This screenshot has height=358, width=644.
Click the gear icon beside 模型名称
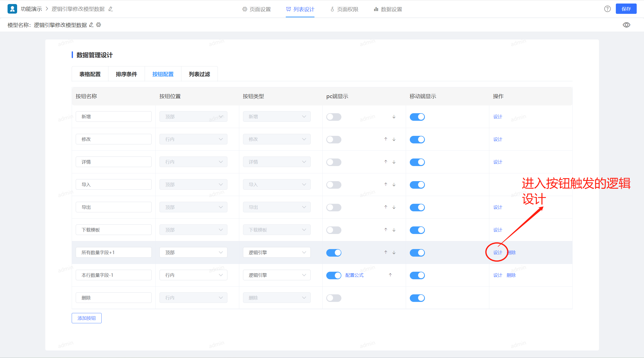(98, 25)
